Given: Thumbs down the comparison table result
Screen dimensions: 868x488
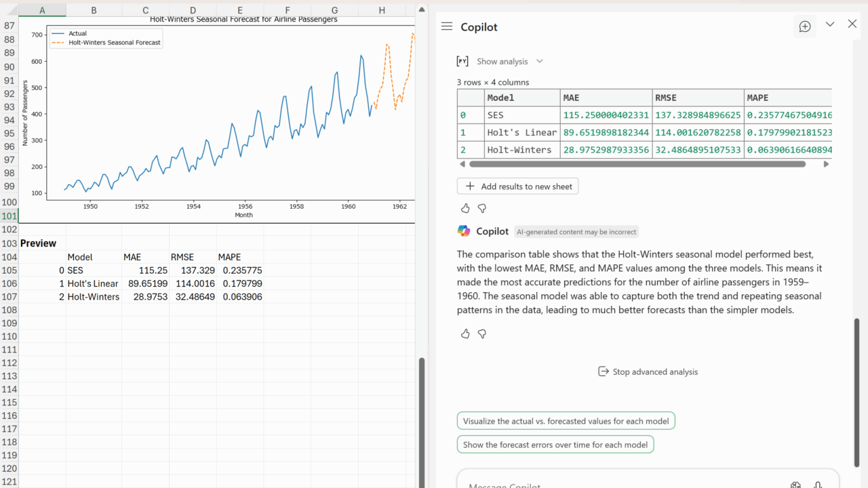Looking at the screenshot, I should tap(482, 208).
